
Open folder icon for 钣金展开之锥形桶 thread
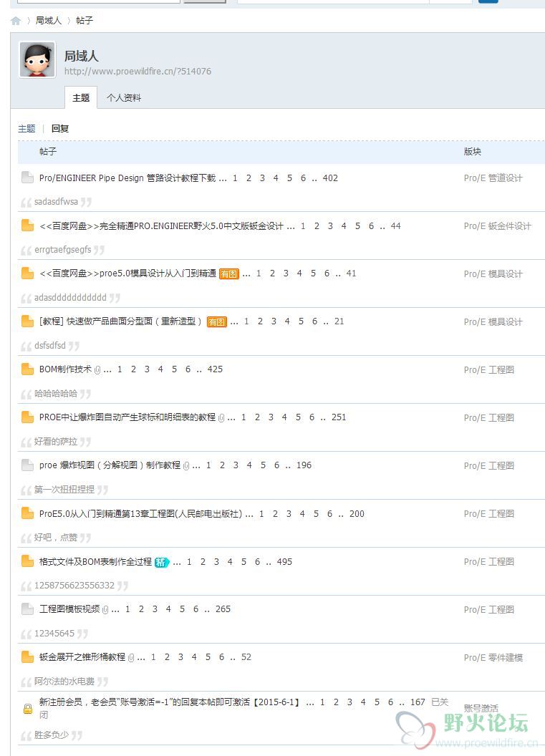[27, 656]
